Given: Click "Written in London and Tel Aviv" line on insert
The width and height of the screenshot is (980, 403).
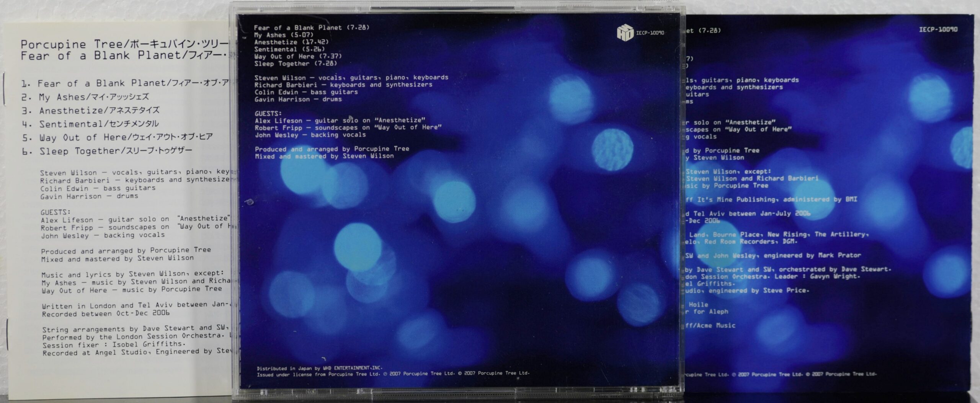Looking at the screenshot, I should tap(136, 306).
